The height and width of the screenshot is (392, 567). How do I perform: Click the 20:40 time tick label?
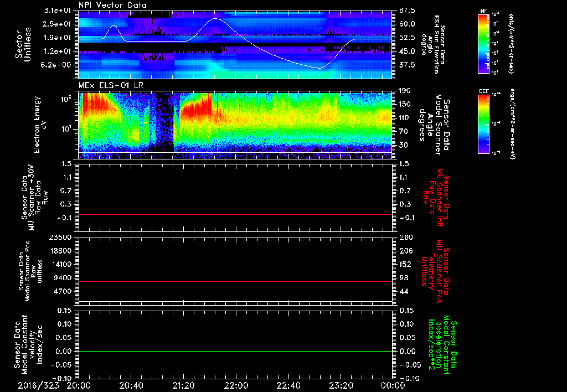pos(131,386)
